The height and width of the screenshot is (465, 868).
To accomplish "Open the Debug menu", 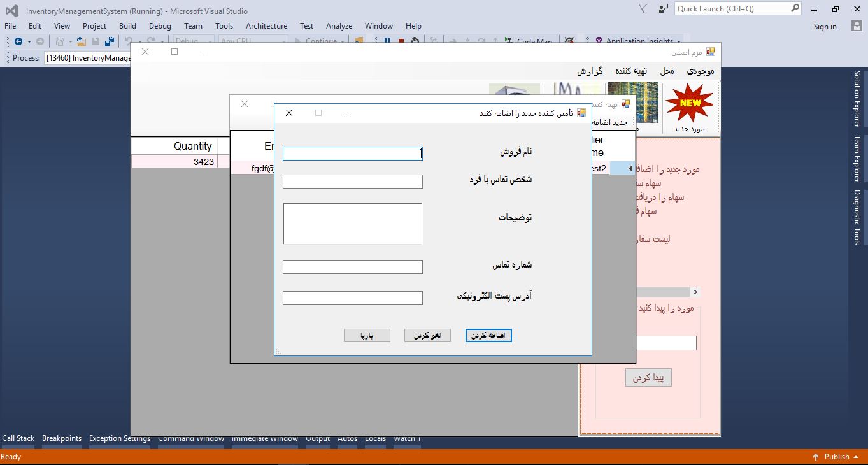I will point(160,26).
